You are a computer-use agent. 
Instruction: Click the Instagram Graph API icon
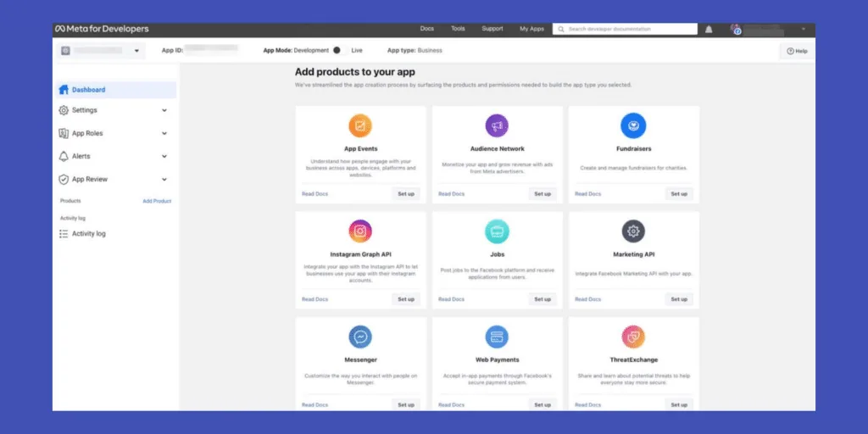click(x=360, y=231)
